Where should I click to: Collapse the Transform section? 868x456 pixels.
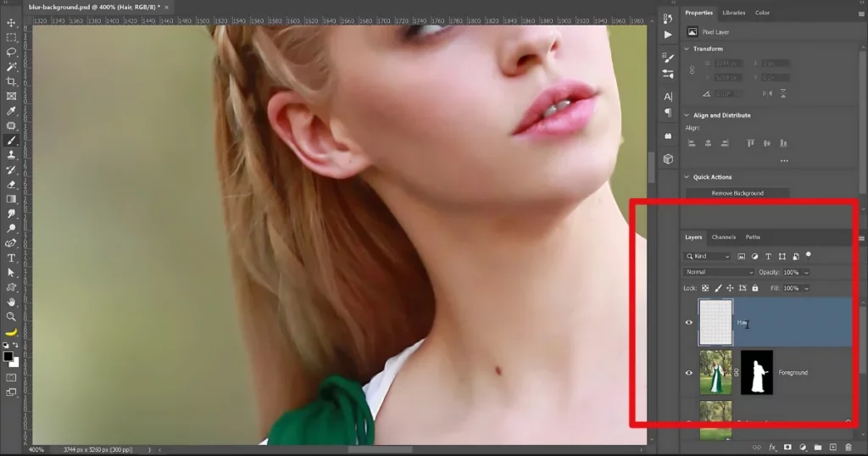click(687, 48)
